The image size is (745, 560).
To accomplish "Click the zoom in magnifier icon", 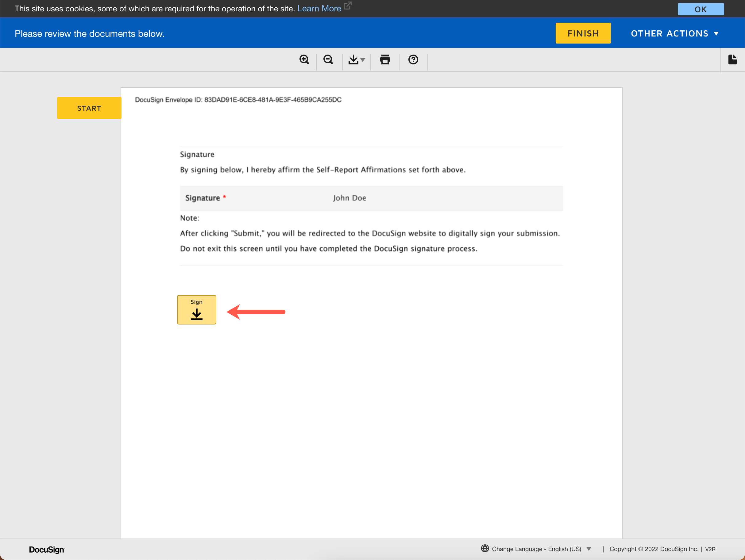I will [x=304, y=59].
